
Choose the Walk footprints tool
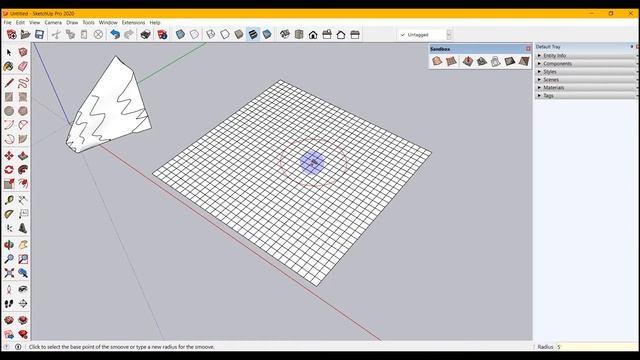(x=9, y=303)
